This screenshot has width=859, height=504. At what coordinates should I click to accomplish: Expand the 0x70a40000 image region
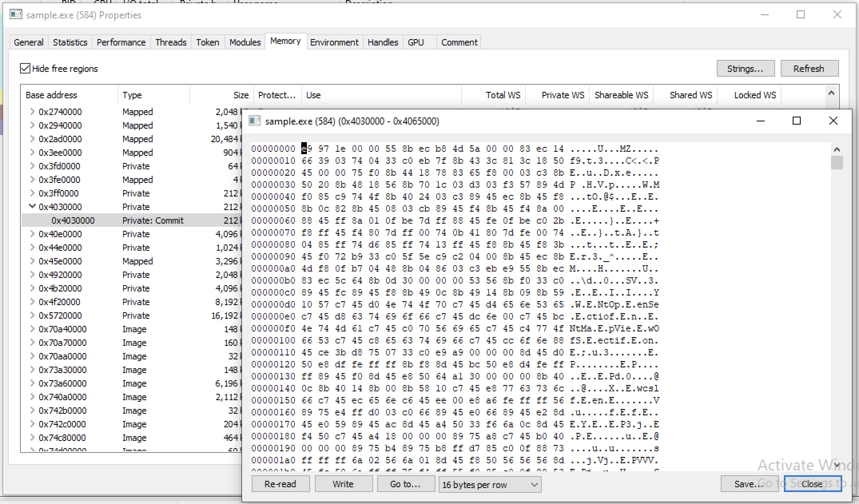coord(32,329)
